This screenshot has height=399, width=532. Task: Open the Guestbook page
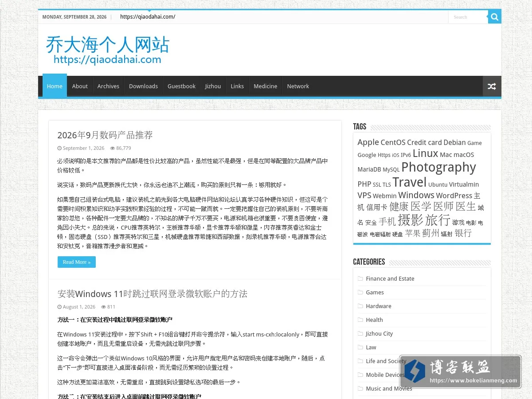(x=181, y=86)
